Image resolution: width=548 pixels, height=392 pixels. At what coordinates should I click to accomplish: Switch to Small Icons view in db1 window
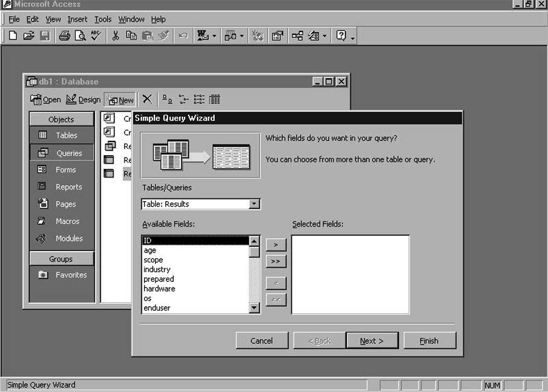[x=183, y=100]
